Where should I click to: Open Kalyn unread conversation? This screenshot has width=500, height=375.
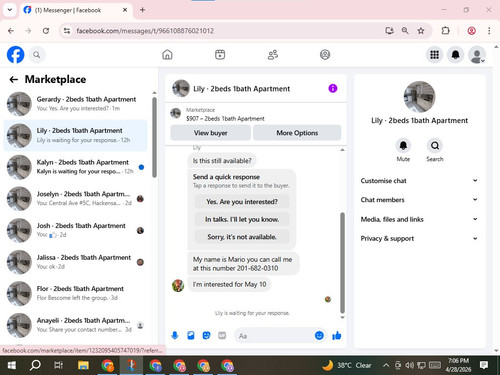[75, 167]
